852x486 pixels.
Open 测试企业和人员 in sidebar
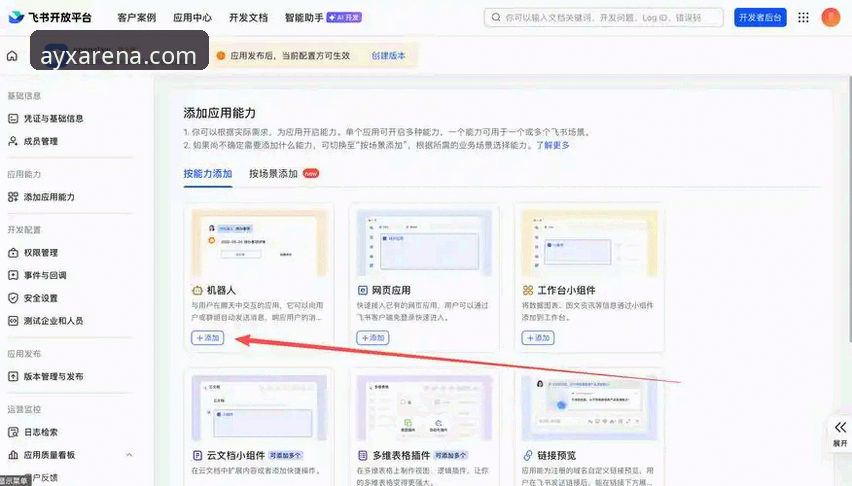(53, 321)
